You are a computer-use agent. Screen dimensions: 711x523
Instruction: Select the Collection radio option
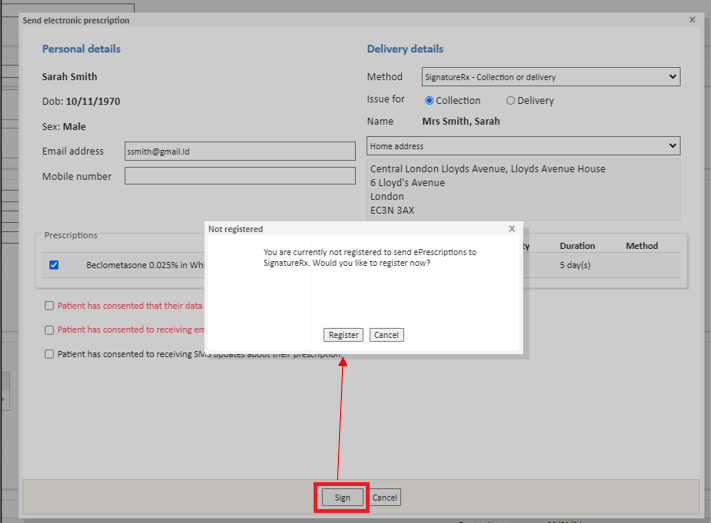(x=430, y=101)
